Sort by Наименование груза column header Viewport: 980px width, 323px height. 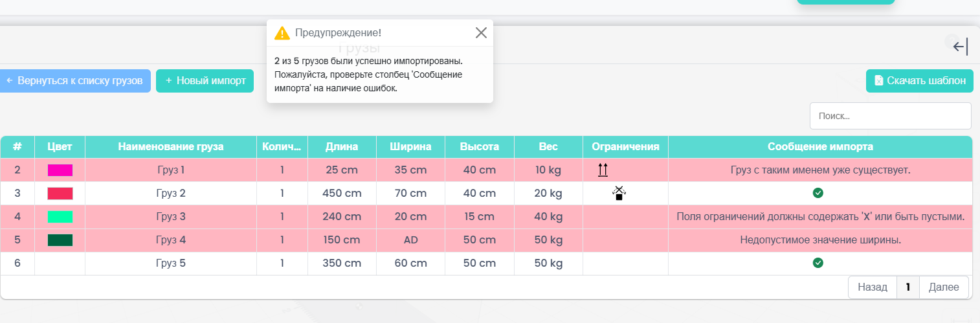coord(171,147)
